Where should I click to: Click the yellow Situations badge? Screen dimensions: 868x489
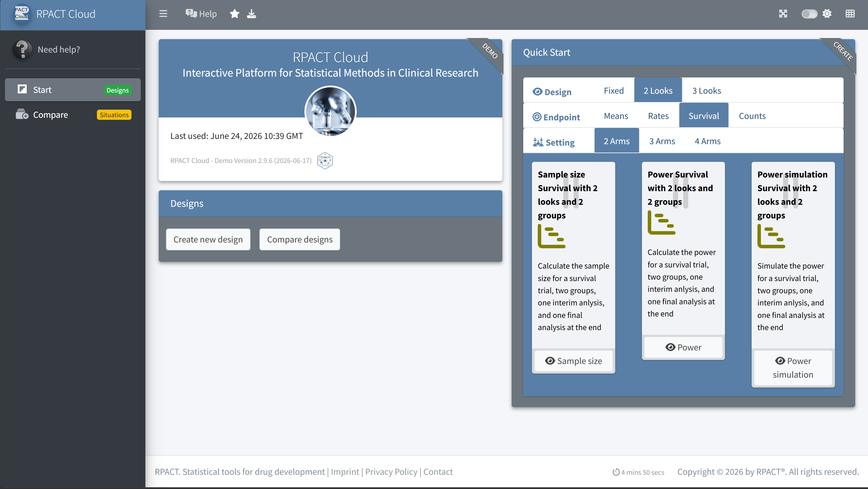coord(114,115)
